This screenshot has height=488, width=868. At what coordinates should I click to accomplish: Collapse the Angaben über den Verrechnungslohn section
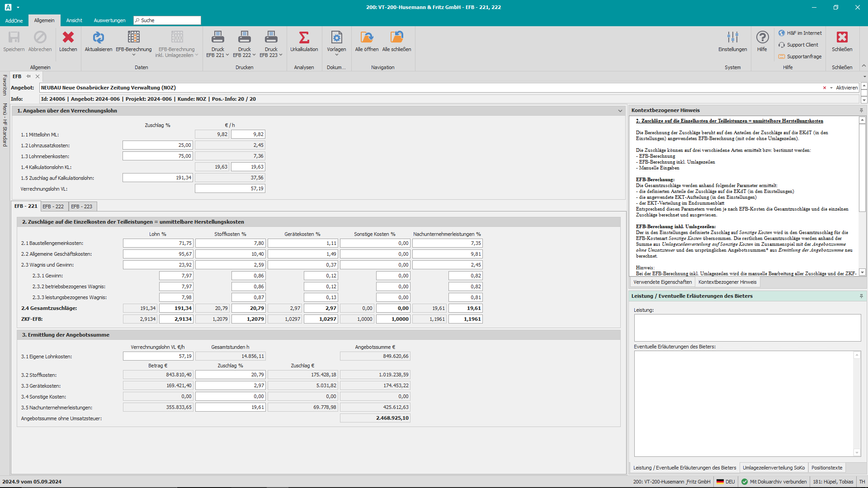click(620, 111)
